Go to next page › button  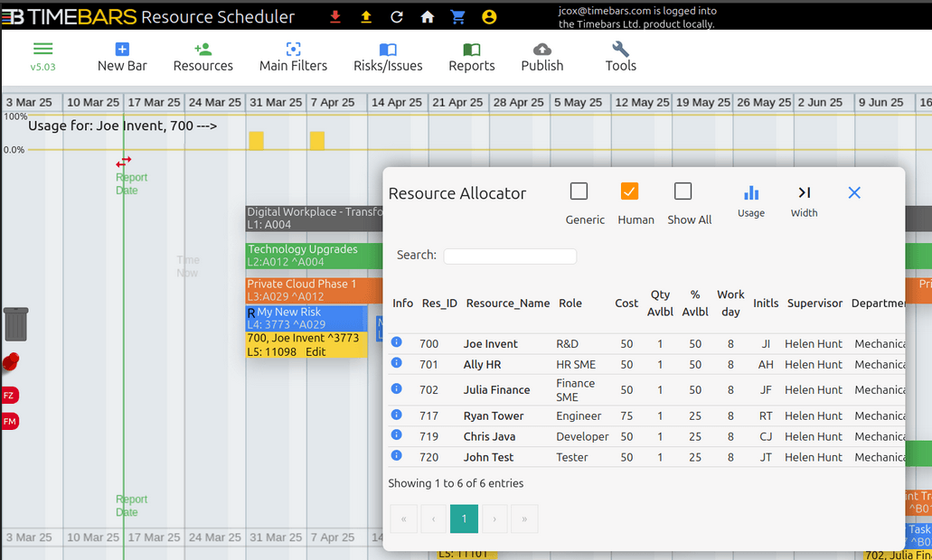pos(494,519)
